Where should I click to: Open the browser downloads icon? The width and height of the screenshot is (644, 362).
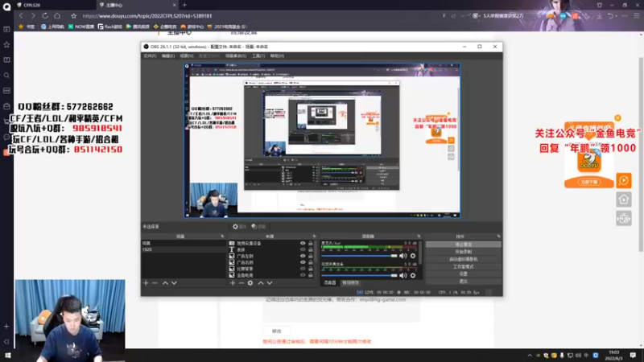pos(600,16)
